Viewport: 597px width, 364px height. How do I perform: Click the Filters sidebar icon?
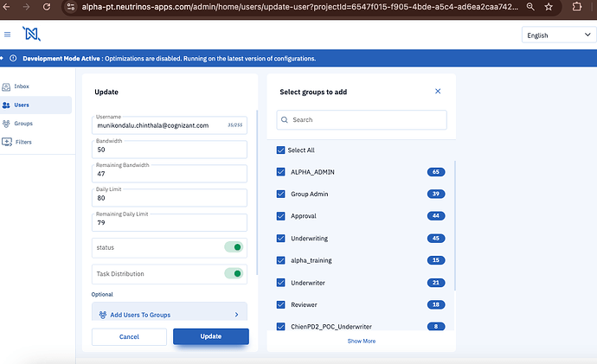7,143
